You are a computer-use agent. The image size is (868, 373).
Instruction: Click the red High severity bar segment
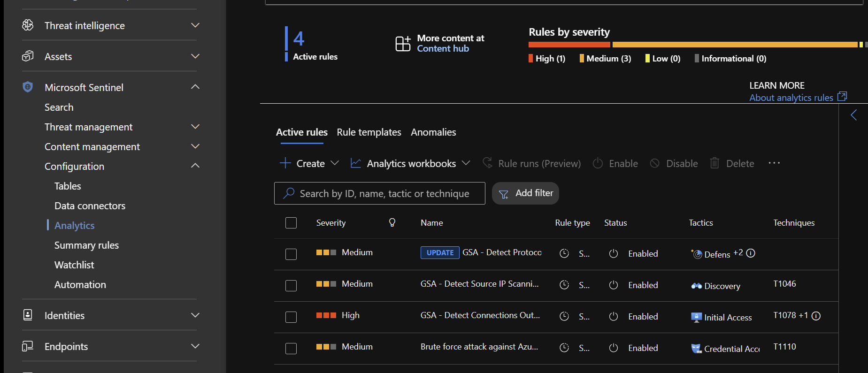(569, 45)
